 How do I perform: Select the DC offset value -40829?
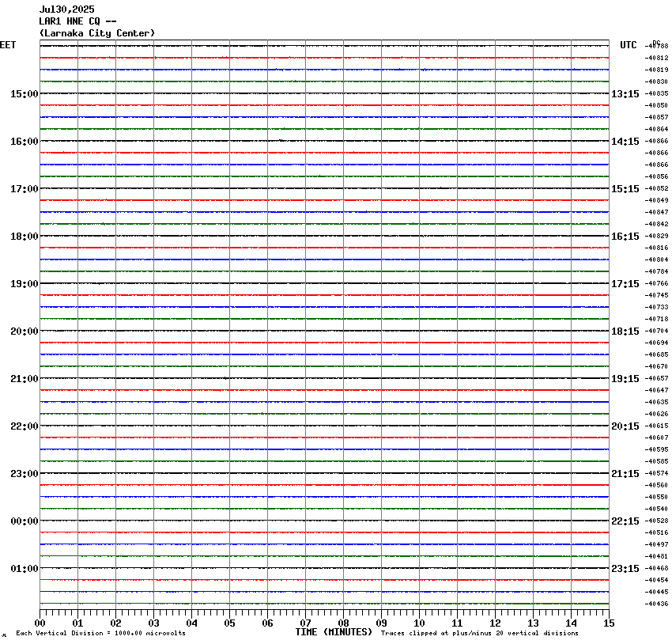656,236
